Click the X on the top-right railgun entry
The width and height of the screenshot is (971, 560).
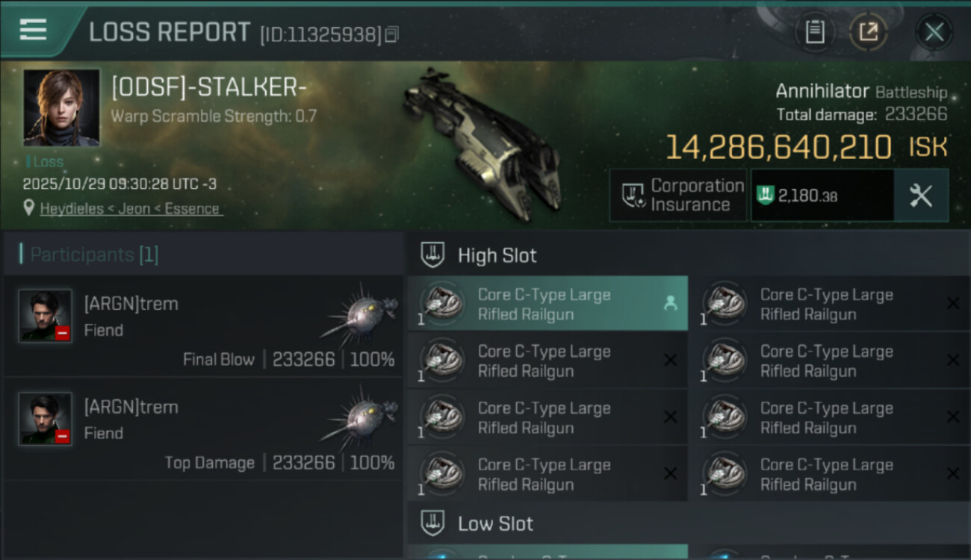[x=952, y=303]
